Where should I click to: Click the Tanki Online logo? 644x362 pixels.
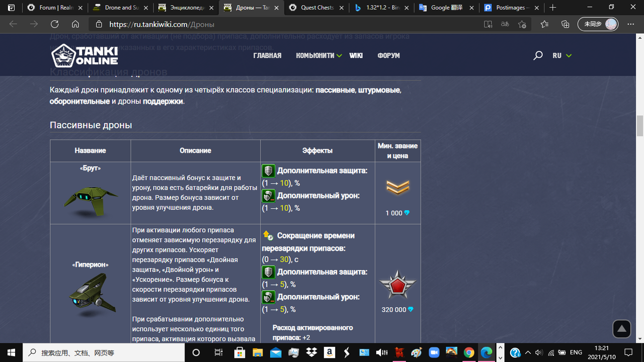pyautogui.click(x=85, y=56)
